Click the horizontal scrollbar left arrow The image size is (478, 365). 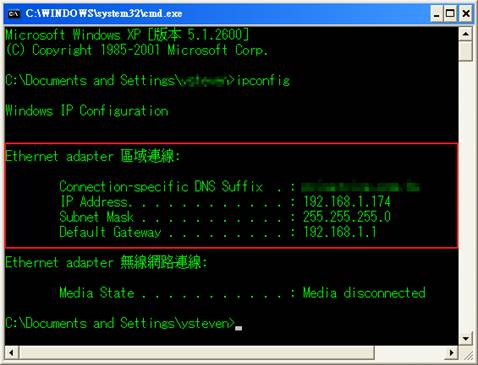[12, 353]
